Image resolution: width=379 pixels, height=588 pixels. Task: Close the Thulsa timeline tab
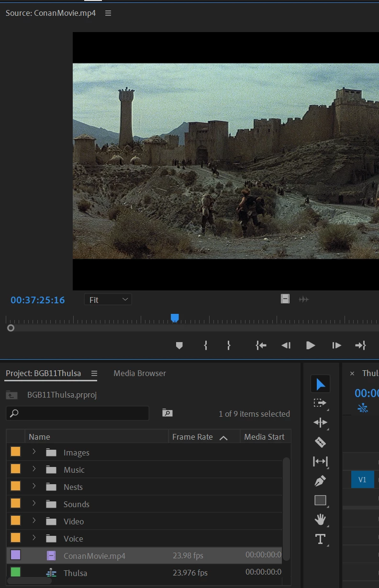click(352, 373)
